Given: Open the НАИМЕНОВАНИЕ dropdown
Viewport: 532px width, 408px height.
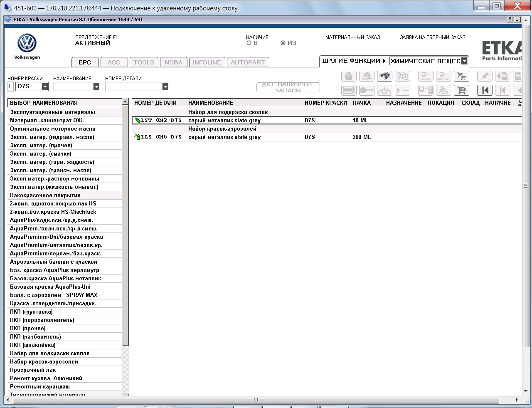Looking at the screenshot, I should point(96,87).
